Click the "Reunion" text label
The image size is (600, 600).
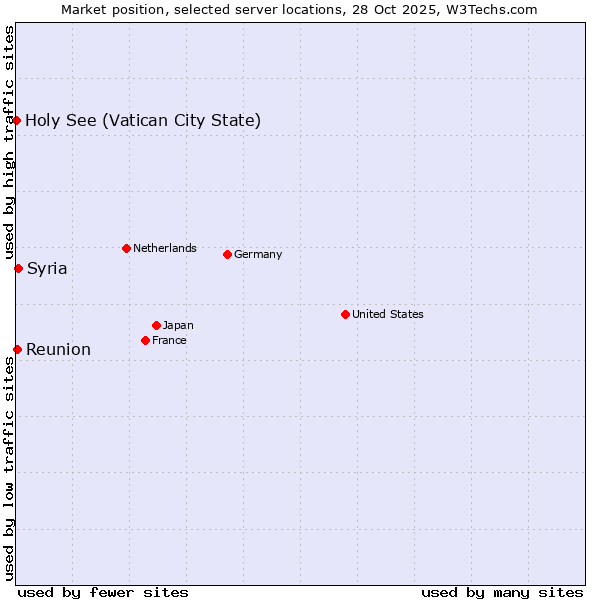pyautogui.click(x=58, y=349)
